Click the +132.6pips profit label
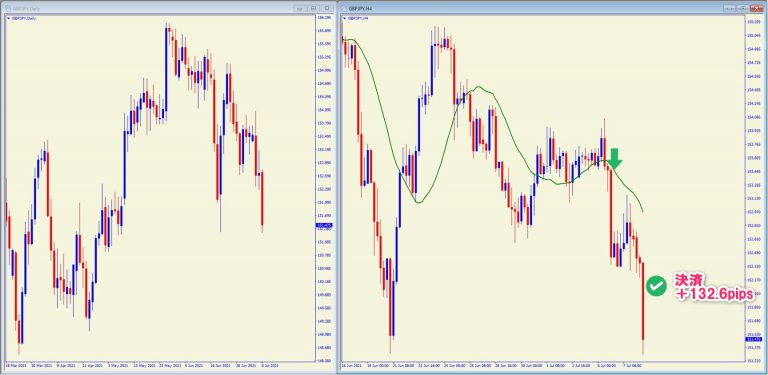 click(714, 293)
